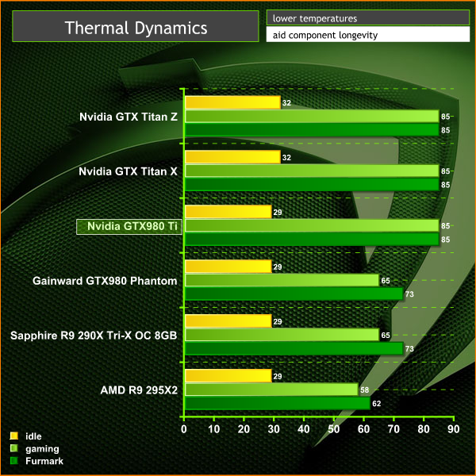The height and width of the screenshot is (476, 476).
Task: Click the value '73' beside Gainward Furmark bar
Action: (x=409, y=294)
